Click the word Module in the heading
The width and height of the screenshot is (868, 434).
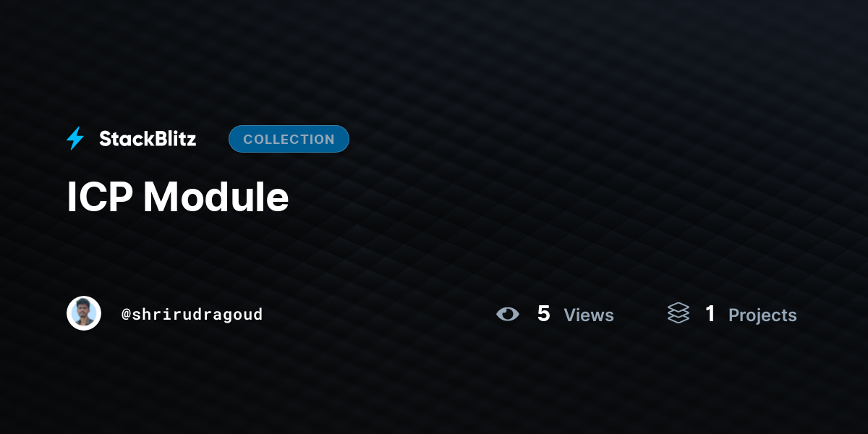click(216, 196)
